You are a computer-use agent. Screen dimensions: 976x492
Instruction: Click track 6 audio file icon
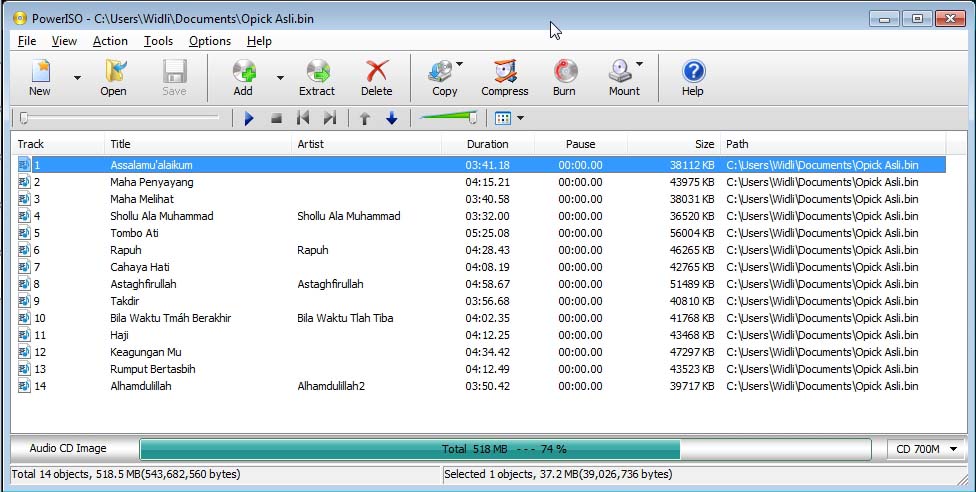pyautogui.click(x=24, y=250)
